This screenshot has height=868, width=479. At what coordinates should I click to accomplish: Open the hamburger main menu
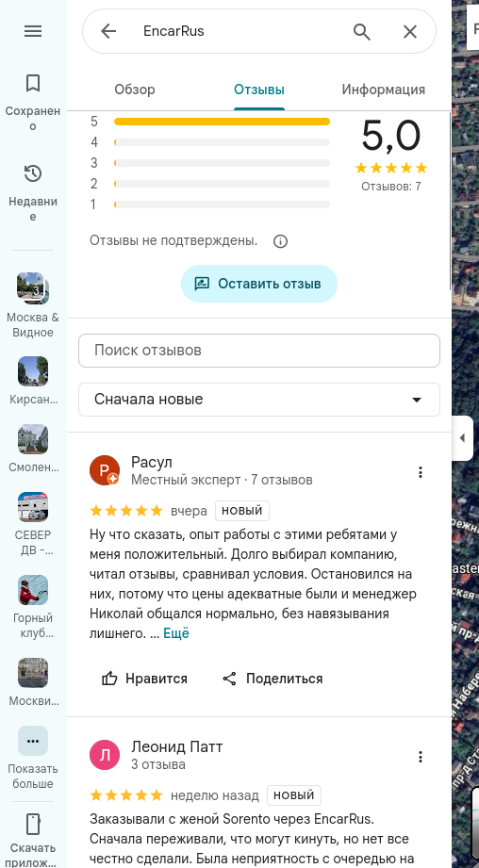tap(33, 31)
